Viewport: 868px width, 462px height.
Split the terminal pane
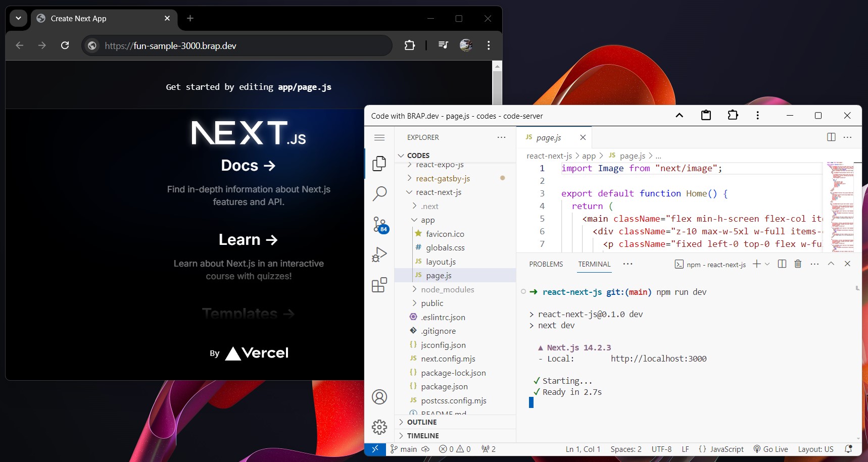coord(782,264)
